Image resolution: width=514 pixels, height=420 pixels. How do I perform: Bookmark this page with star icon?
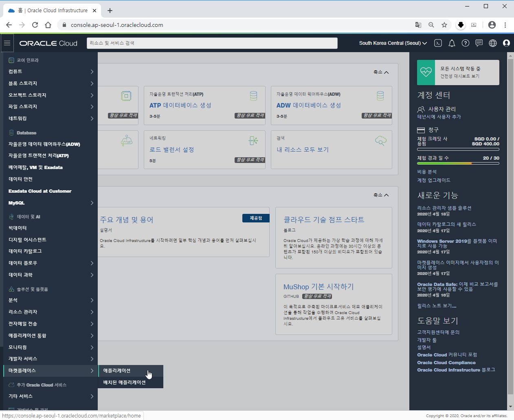coord(444,25)
